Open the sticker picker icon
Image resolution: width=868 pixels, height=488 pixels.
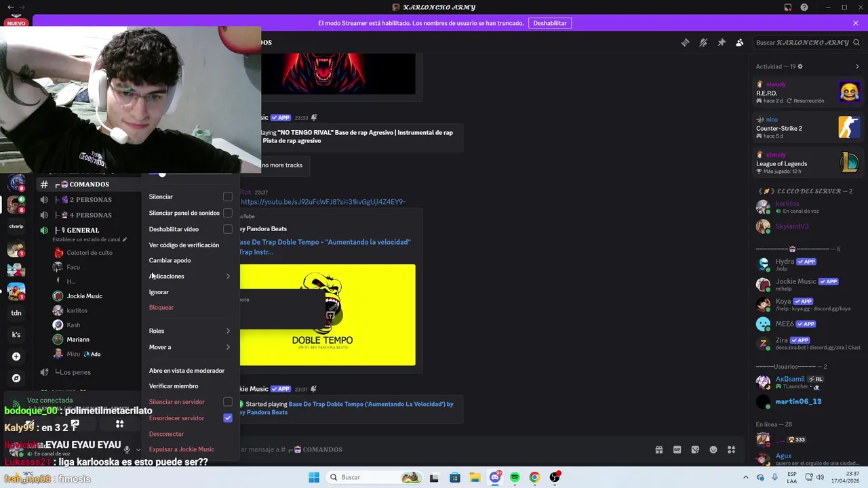click(x=695, y=449)
